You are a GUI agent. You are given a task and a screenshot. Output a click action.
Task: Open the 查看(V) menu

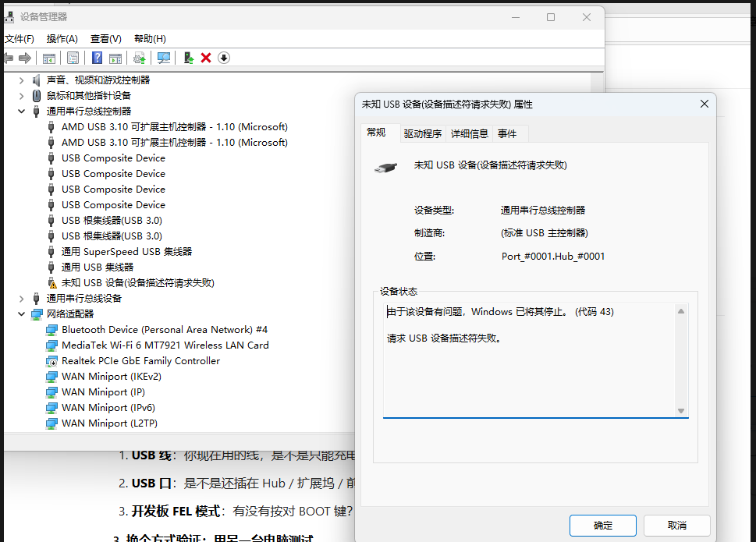[106, 38]
